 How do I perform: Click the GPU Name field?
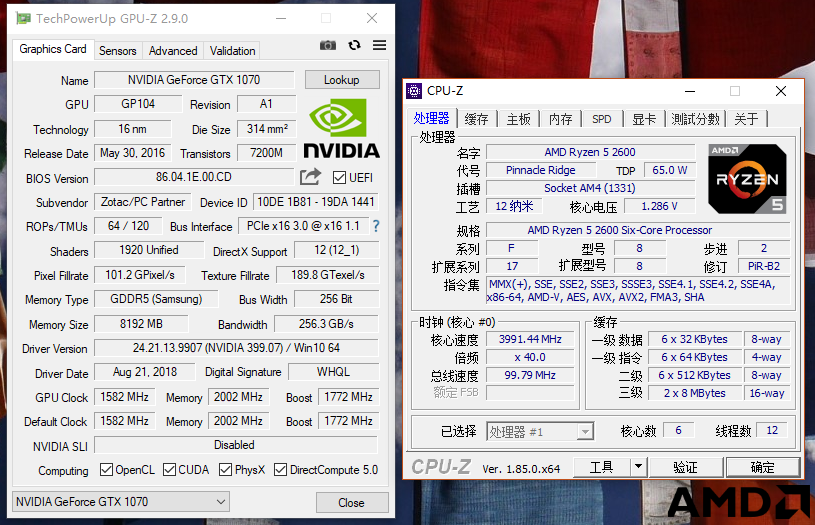[194, 80]
